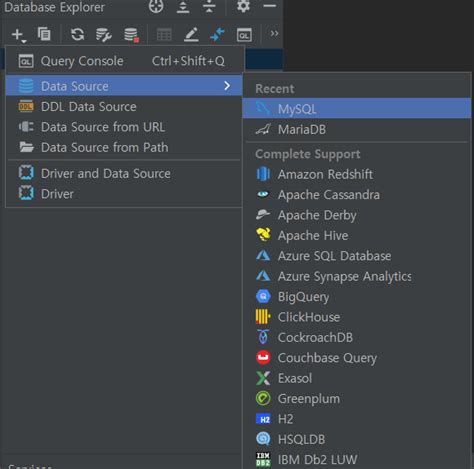The width and height of the screenshot is (474, 469).
Task: Select Apache Hive data source
Action: pos(357,235)
